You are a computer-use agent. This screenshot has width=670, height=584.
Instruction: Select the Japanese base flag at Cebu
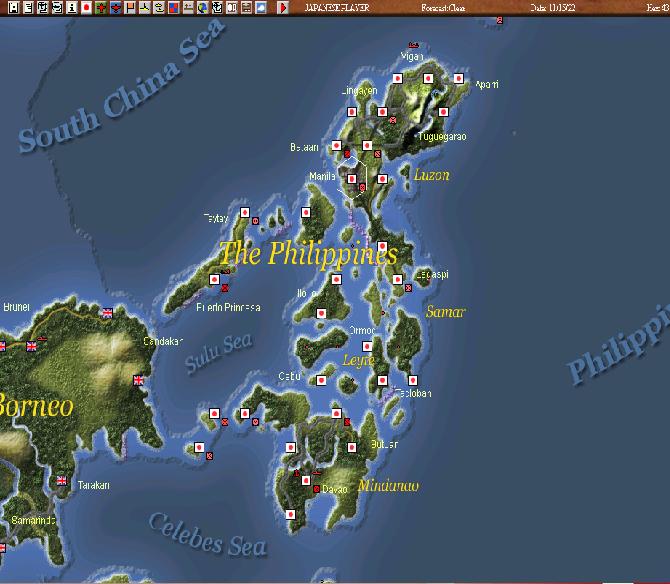[321, 380]
